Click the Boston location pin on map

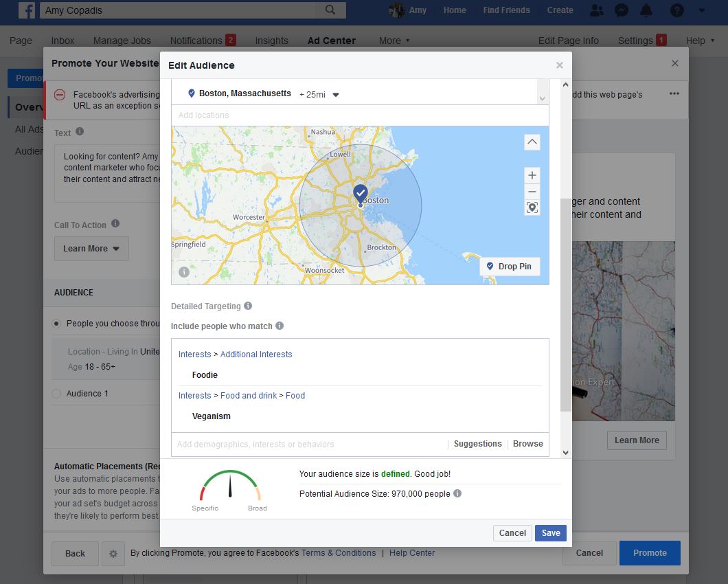[x=361, y=194]
